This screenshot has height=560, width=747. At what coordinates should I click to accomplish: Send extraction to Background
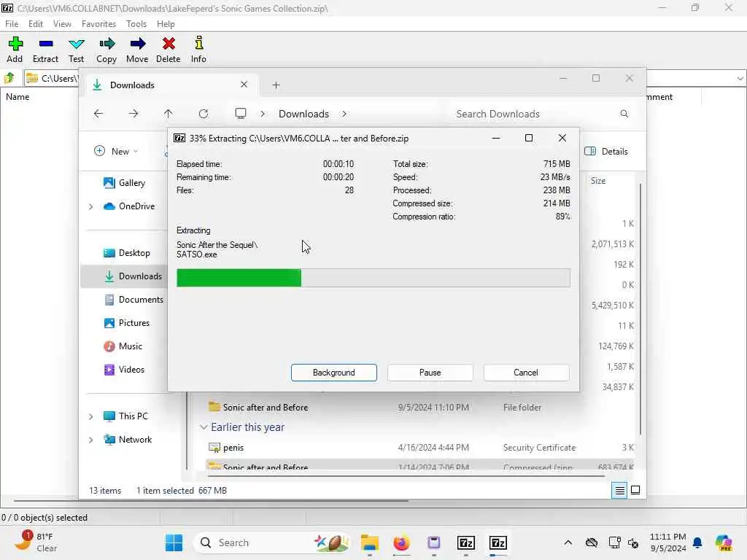coord(334,373)
